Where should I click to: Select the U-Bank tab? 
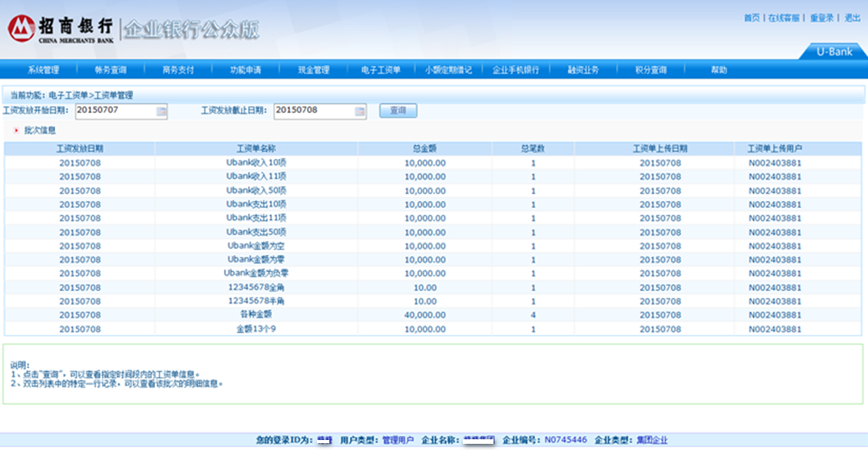coord(834,51)
